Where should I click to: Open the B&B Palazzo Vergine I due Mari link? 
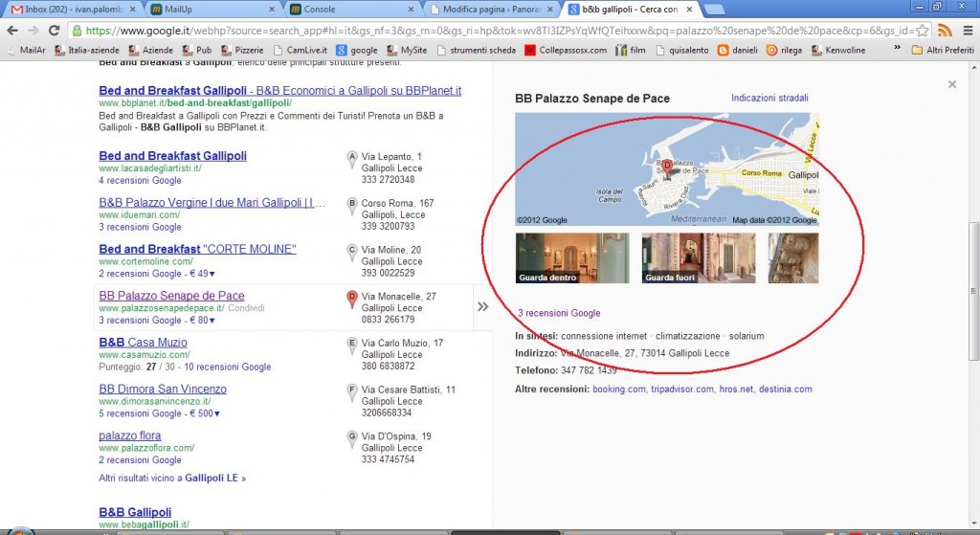[x=212, y=203]
